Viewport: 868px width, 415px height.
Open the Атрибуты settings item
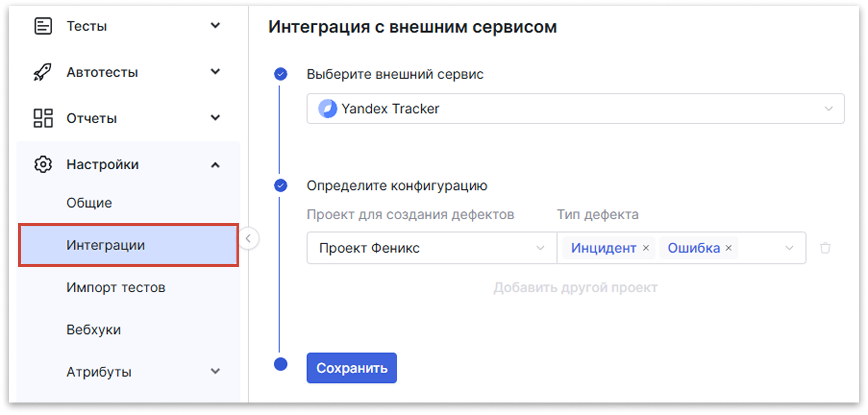99,372
